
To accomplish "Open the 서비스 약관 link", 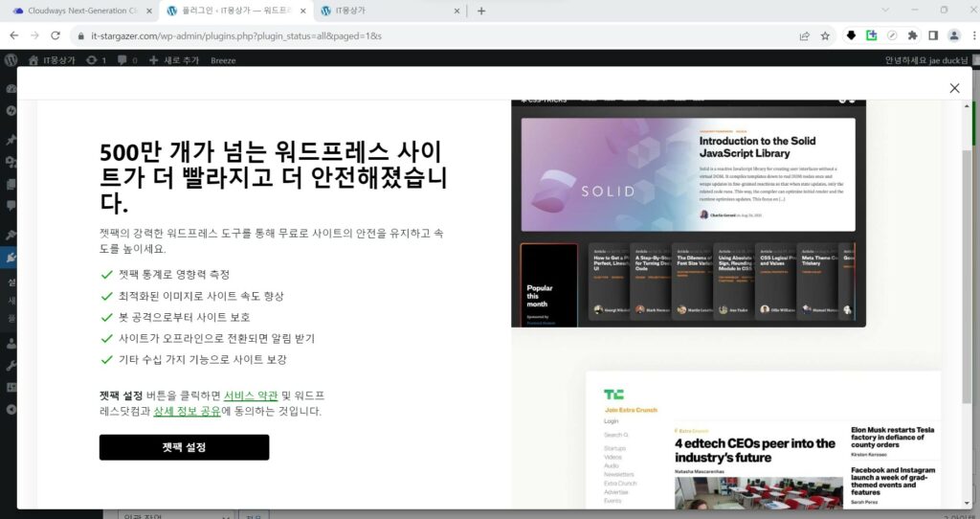I will coord(251,395).
